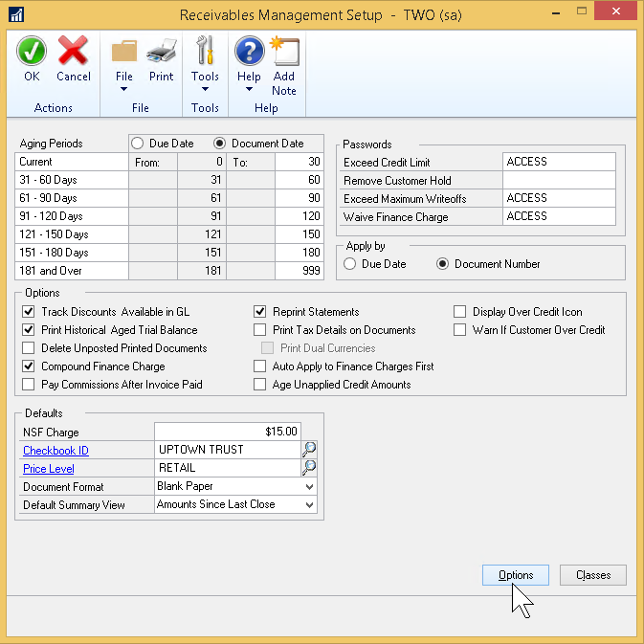The height and width of the screenshot is (644, 644).
Task: Open the File folder icon menu
Action: pos(123,52)
